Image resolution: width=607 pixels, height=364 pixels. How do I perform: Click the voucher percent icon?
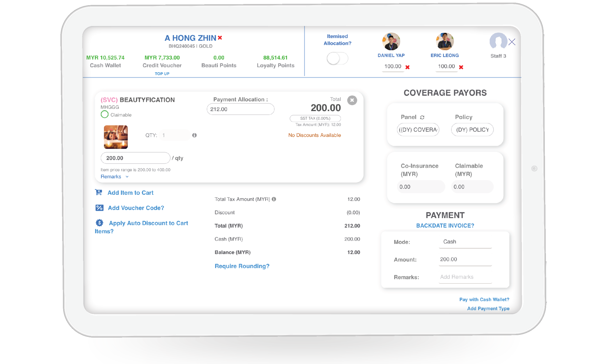coord(99,208)
